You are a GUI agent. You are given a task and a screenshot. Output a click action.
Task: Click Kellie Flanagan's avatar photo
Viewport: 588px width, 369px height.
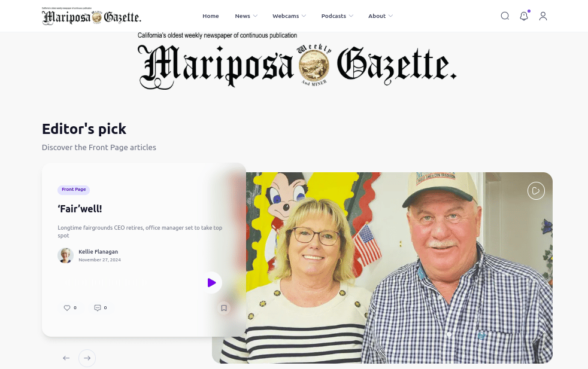click(66, 255)
